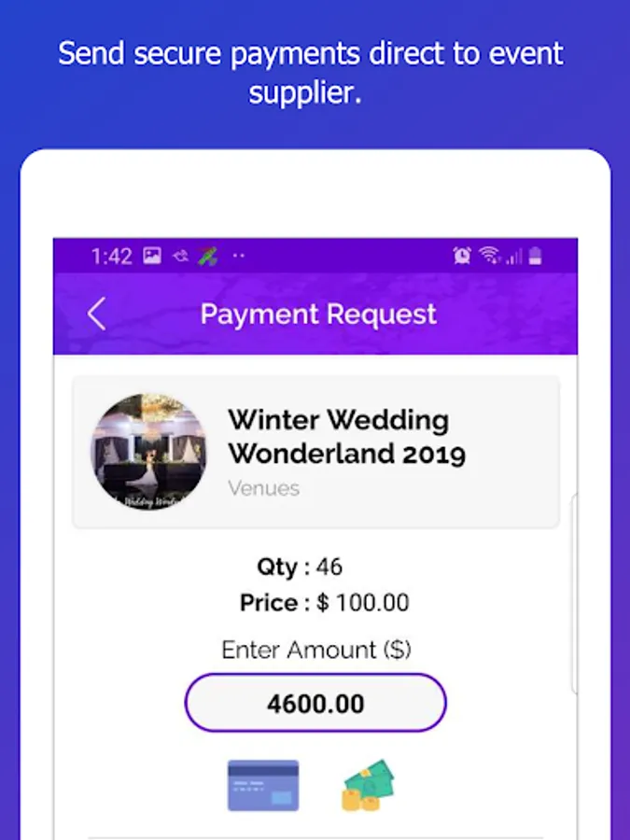The height and width of the screenshot is (840, 630).
Task: Tap the Payment Request title
Action: (318, 314)
